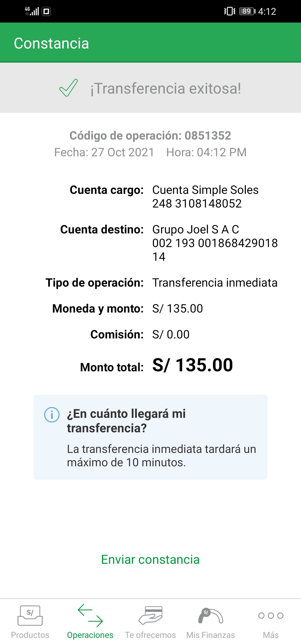The height and width of the screenshot is (644, 301).
Task: Open Mis Finanzas gauge icon
Action: click(x=211, y=615)
